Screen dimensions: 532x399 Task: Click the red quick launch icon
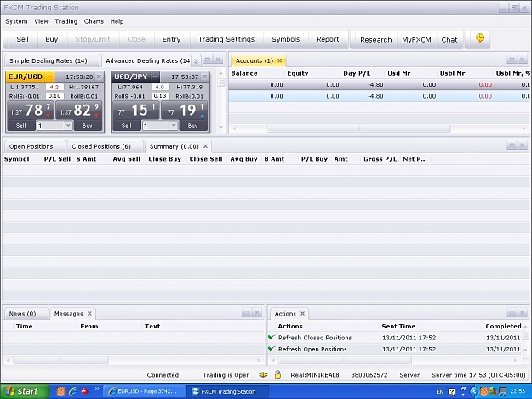coord(84,391)
